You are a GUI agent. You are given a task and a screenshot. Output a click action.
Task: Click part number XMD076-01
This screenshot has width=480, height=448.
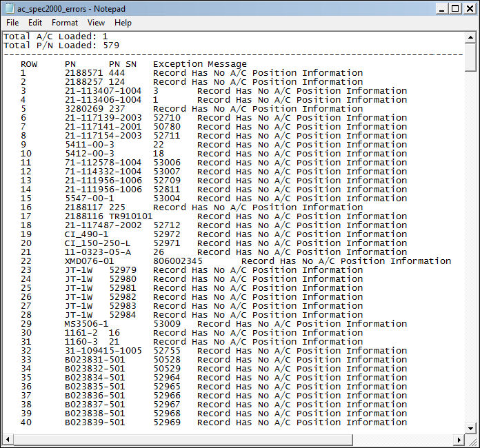90,261
